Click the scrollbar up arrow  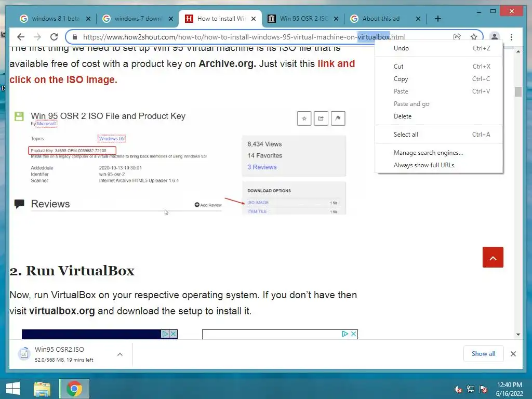[518, 51]
